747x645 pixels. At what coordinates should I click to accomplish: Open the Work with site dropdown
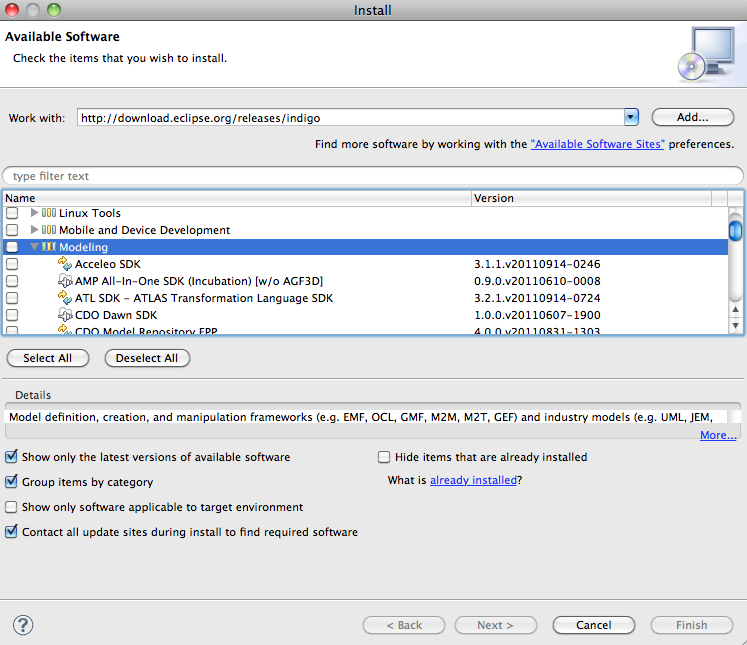click(x=631, y=117)
